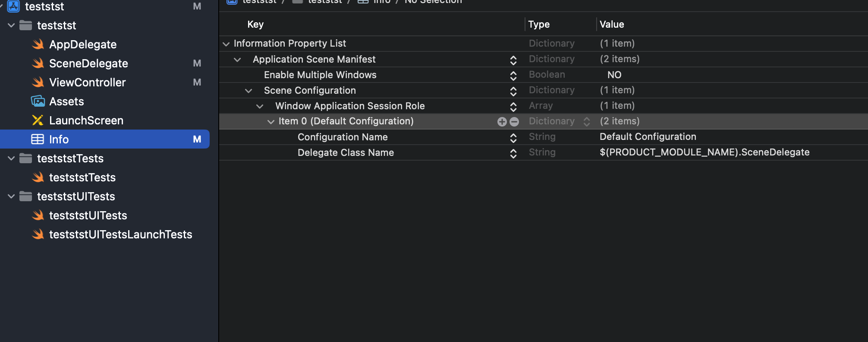Collapse the Scene Configuration disclosure triangle

tap(248, 91)
